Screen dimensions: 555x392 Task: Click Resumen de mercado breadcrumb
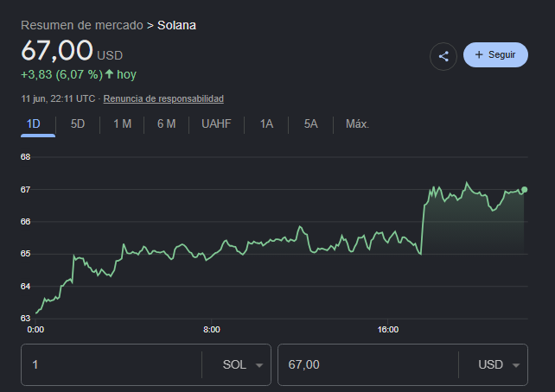click(x=82, y=25)
